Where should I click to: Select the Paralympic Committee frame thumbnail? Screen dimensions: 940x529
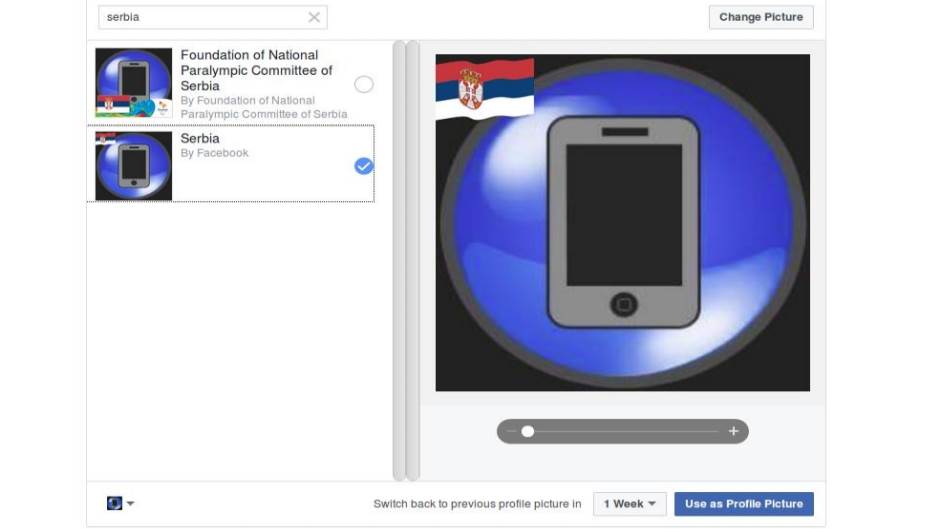point(134,84)
